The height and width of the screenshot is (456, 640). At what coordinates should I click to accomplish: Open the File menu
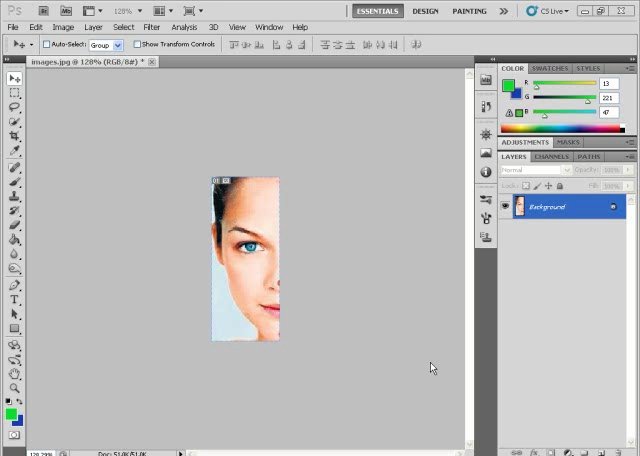(13, 27)
